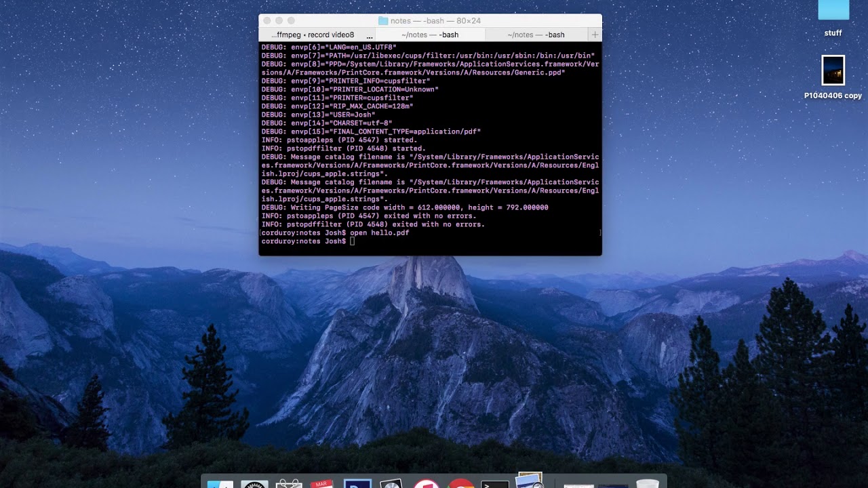This screenshot has height=488, width=868.
Task: Zoom the Terminal window with green button
Action: (292, 21)
